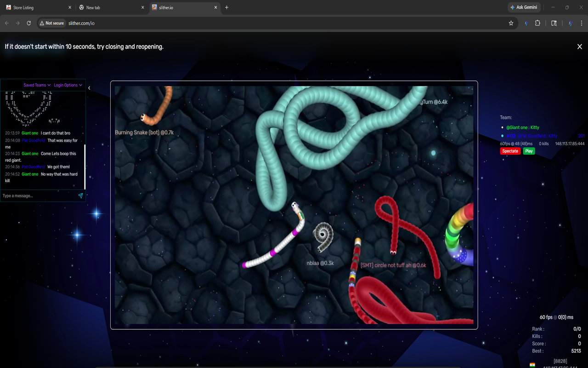
Task: Click the '0 kills' team stat
Action: click(x=544, y=144)
